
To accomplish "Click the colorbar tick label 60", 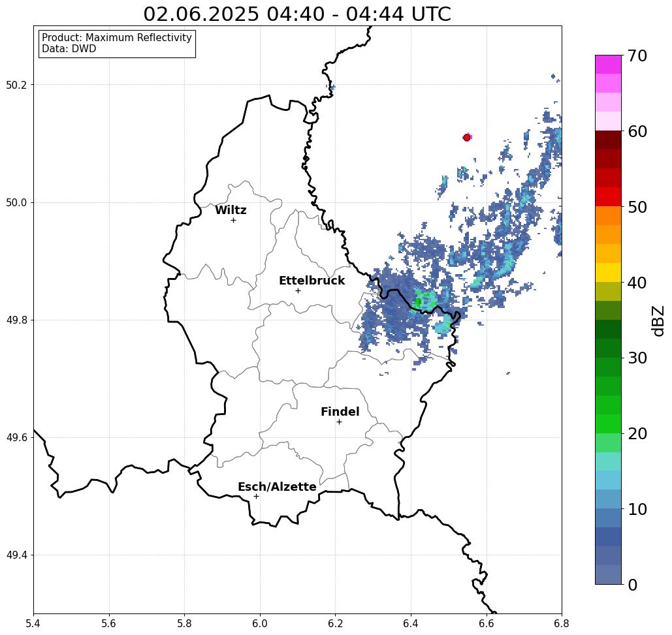I will click(x=637, y=131).
